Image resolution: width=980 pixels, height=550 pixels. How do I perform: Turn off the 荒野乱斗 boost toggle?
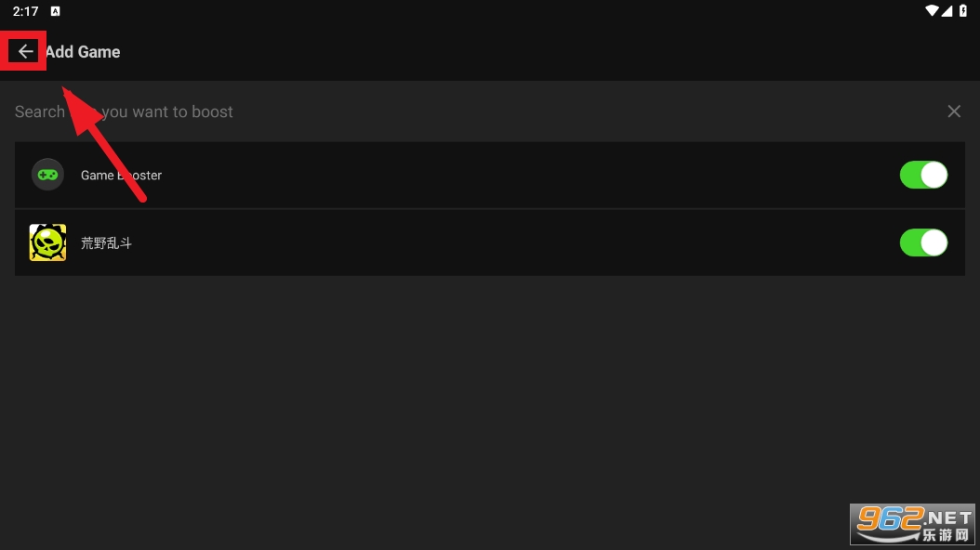point(923,242)
